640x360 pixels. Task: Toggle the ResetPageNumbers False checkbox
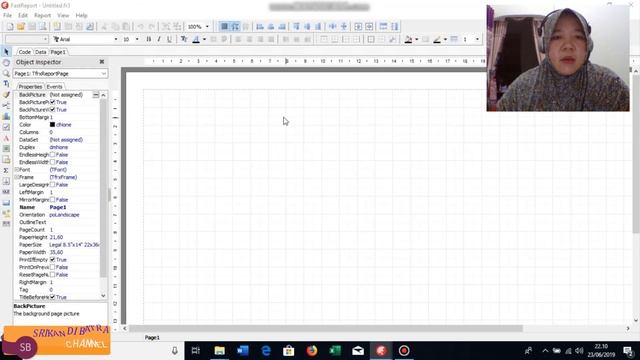tap(52, 275)
